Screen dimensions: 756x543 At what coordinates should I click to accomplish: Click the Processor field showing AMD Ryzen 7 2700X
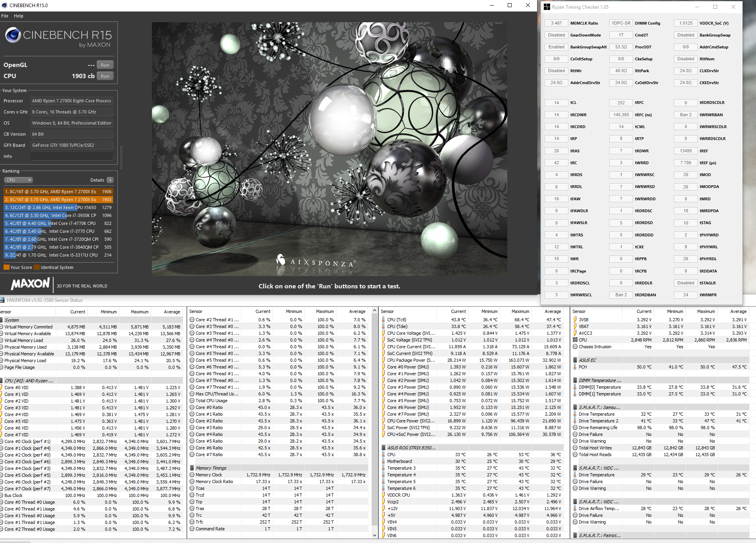click(x=72, y=101)
